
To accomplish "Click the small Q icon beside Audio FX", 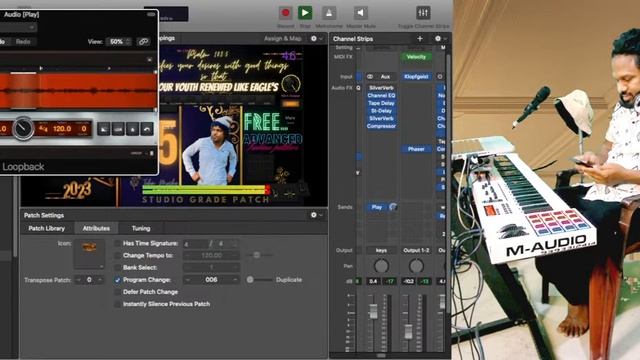I will [358, 88].
